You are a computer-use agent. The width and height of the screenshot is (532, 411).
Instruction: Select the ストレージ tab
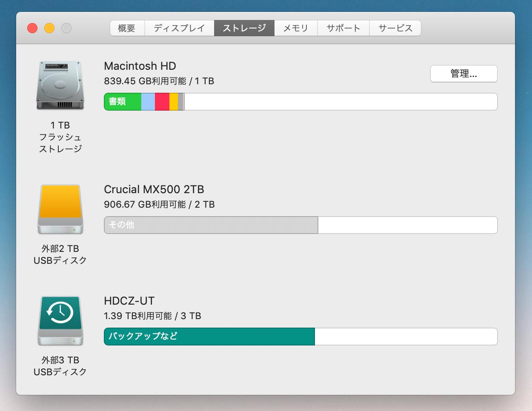pyautogui.click(x=244, y=28)
